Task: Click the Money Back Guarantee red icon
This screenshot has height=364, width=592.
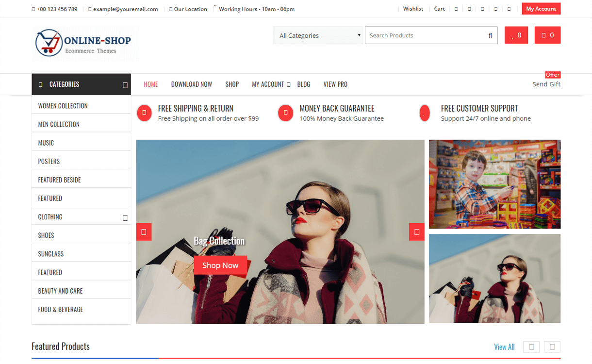Action: [285, 113]
